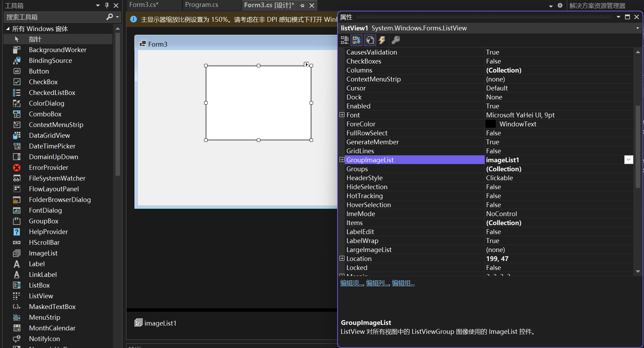Click the 编辑组... link
The width and height of the screenshot is (644, 348).
coord(403,283)
